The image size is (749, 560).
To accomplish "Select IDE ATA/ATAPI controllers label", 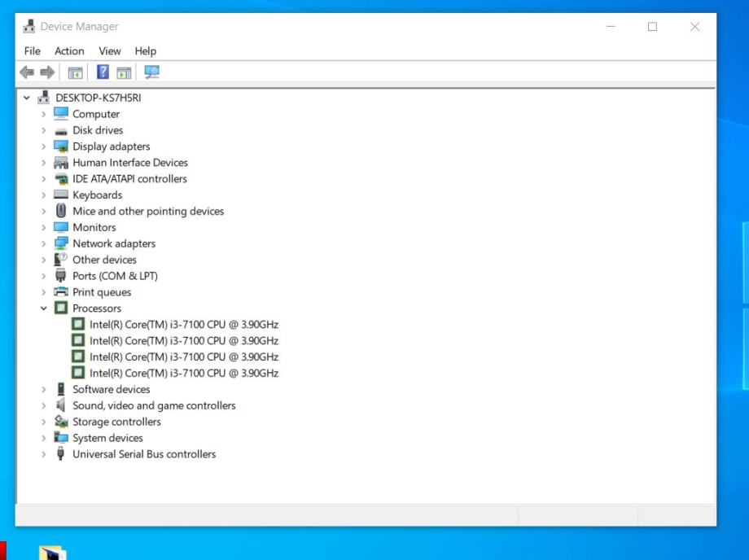I will click(x=129, y=179).
